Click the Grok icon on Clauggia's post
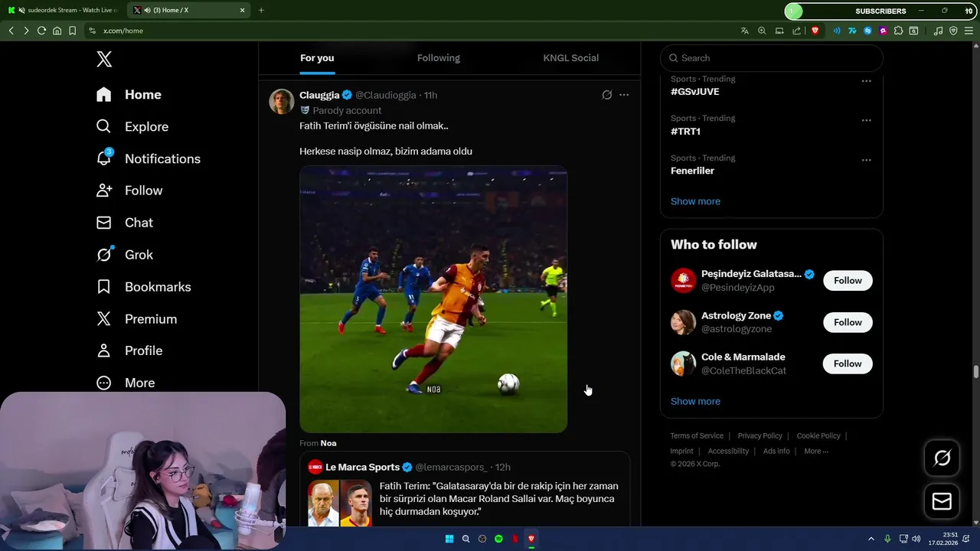This screenshot has height=551, width=980. click(606, 95)
